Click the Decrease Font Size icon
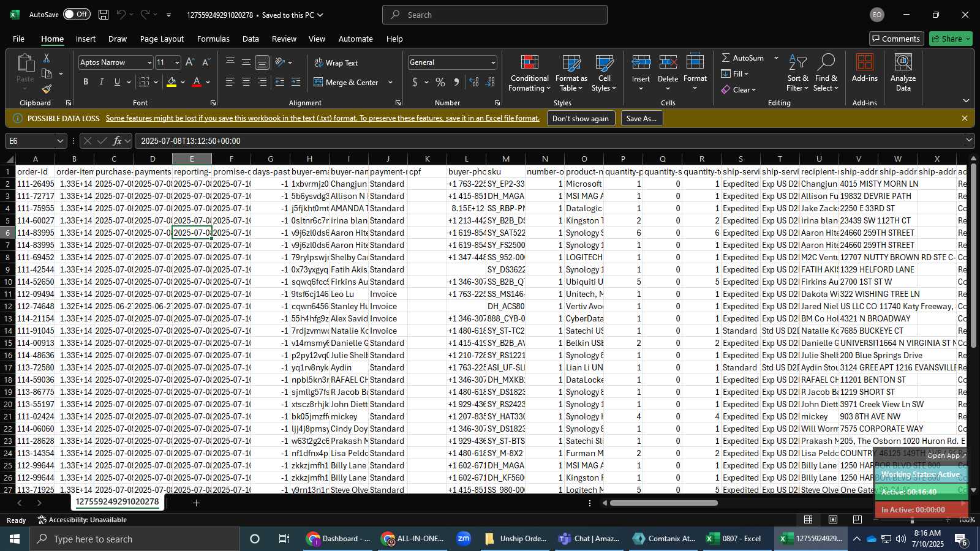 [206, 62]
